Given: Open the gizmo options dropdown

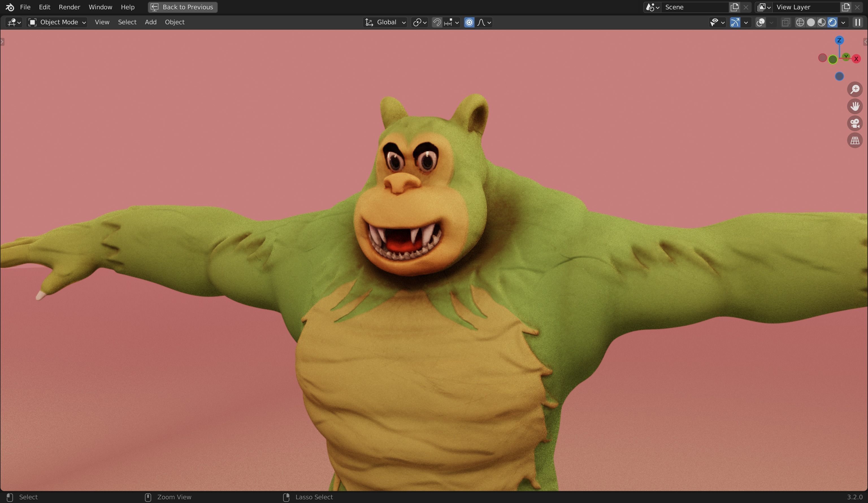Looking at the screenshot, I should 746,22.
